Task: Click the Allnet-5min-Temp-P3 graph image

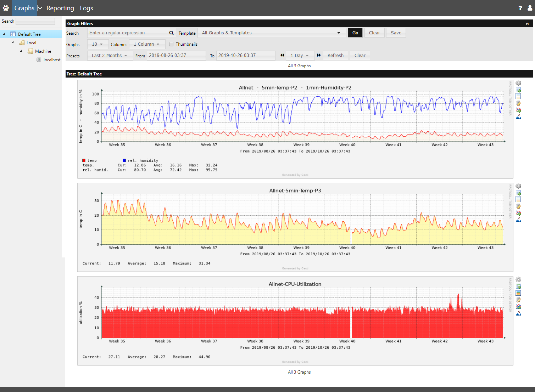Action: coord(295,227)
